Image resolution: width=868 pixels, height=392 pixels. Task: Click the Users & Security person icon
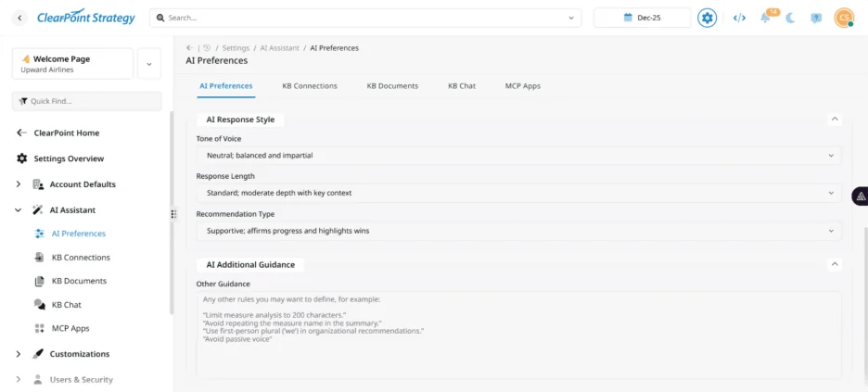point(38,379)
